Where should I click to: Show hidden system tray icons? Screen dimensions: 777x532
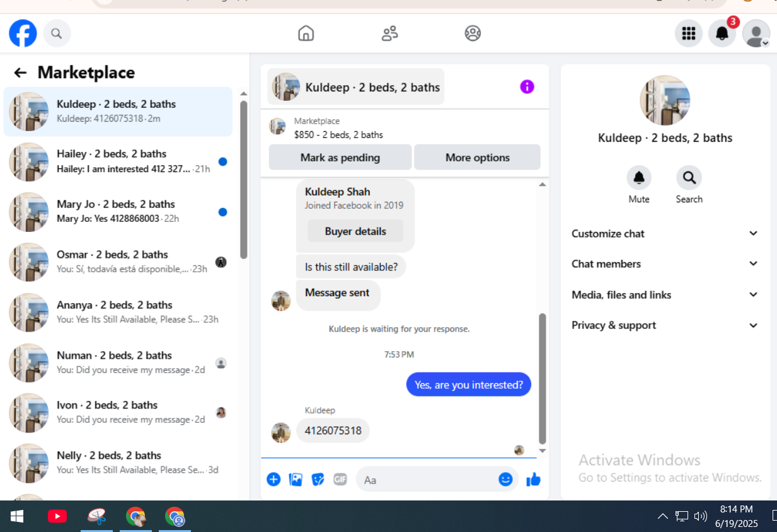pyautogui.click(x=662, y=516)
